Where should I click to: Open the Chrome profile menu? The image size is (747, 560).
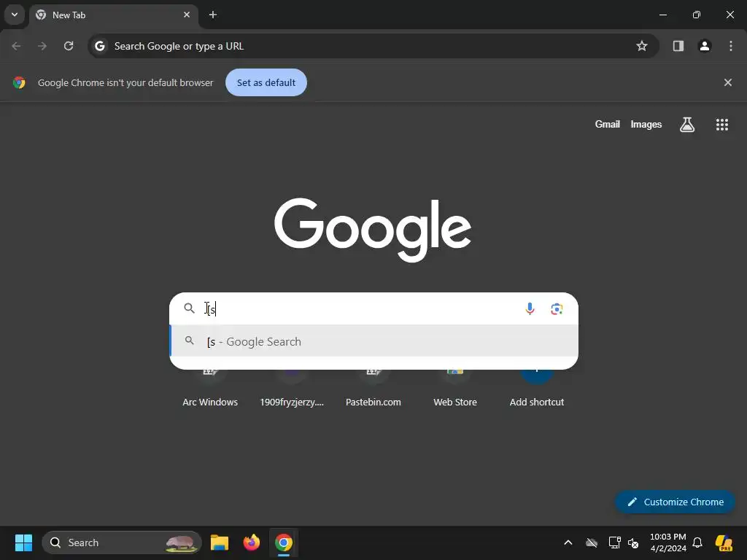coord(704,46)
